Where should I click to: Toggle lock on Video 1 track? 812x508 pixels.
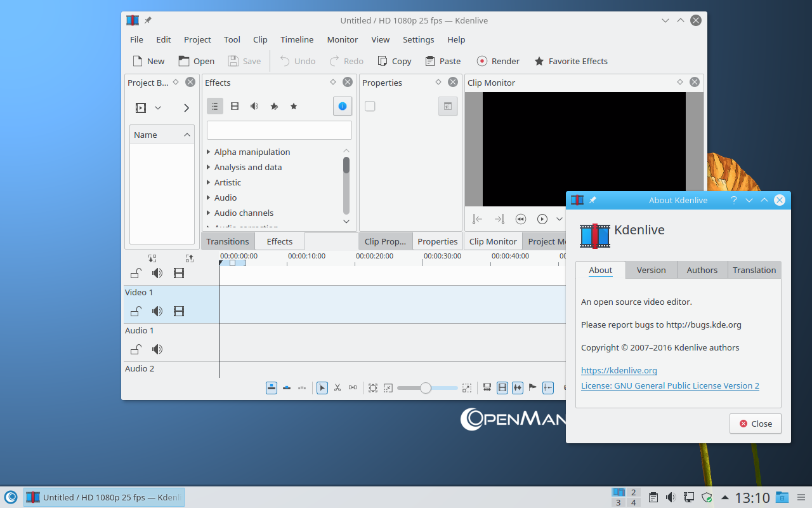(136, 311)
